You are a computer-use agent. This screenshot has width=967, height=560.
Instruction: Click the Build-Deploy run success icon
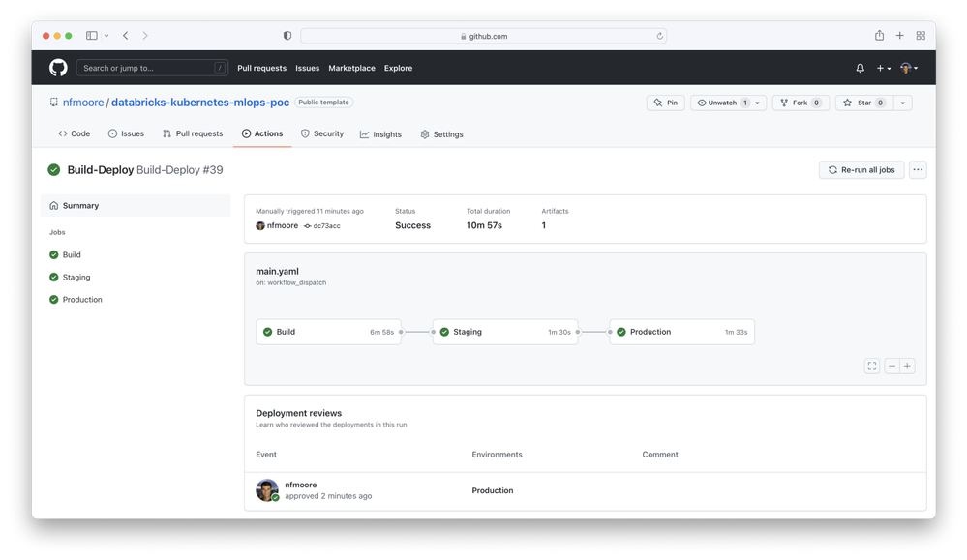pos(54,170)
